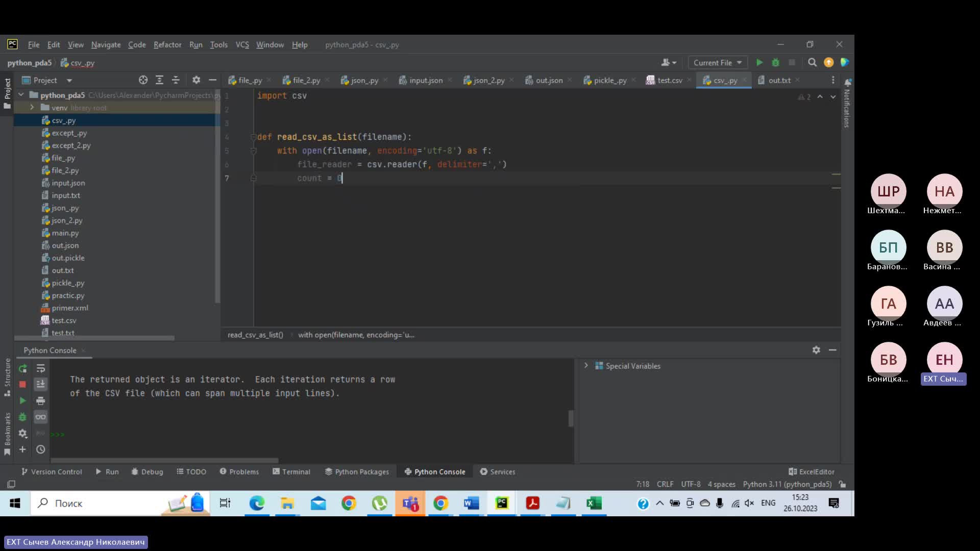Click the IDE update arrow icon

[828, 62]
